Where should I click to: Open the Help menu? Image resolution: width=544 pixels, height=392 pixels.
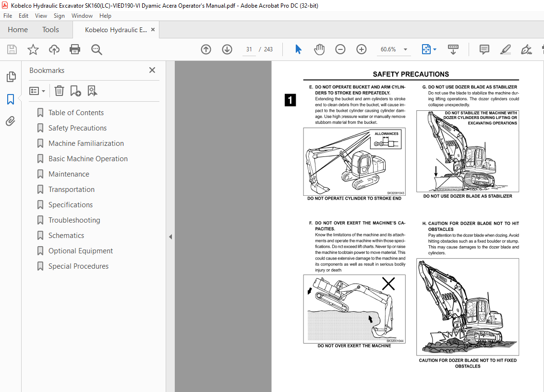105,16
